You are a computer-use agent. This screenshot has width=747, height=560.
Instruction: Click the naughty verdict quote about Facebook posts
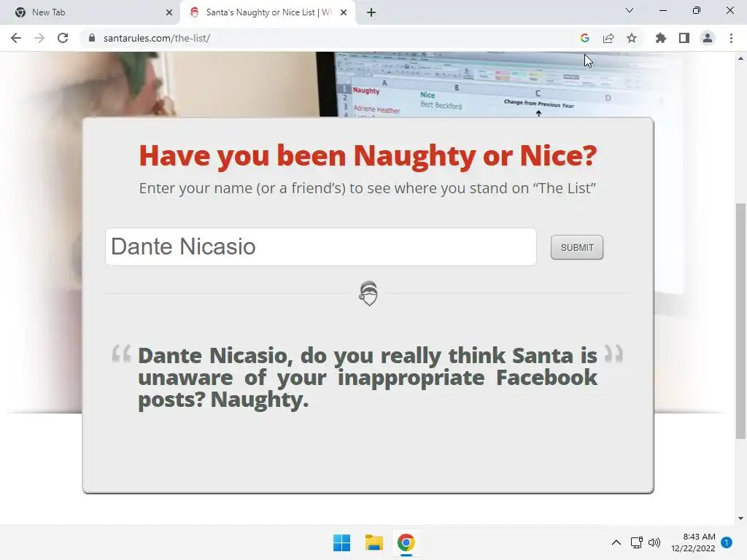point(368,377)
